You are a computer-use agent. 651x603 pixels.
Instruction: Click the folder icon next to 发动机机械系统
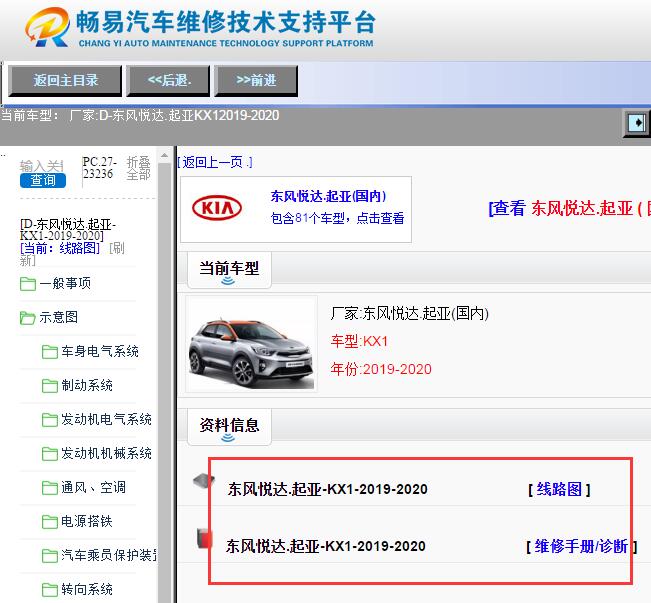50,454
